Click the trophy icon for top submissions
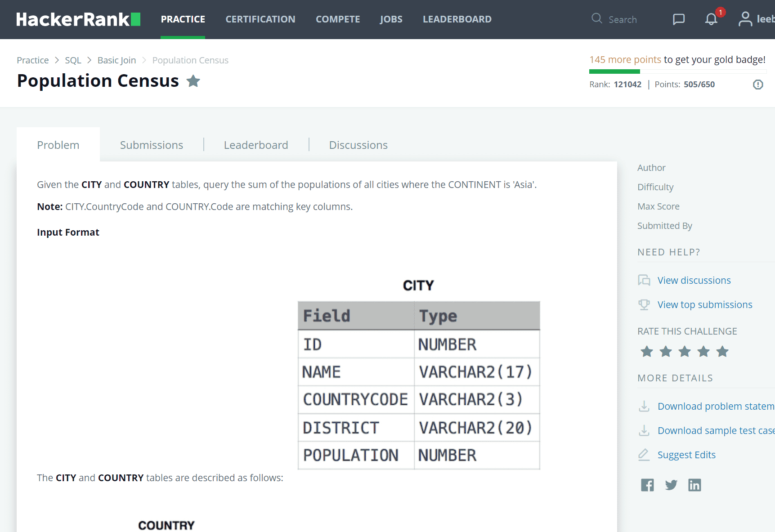This screenshot has height=532, width=775. pos(644,304)
